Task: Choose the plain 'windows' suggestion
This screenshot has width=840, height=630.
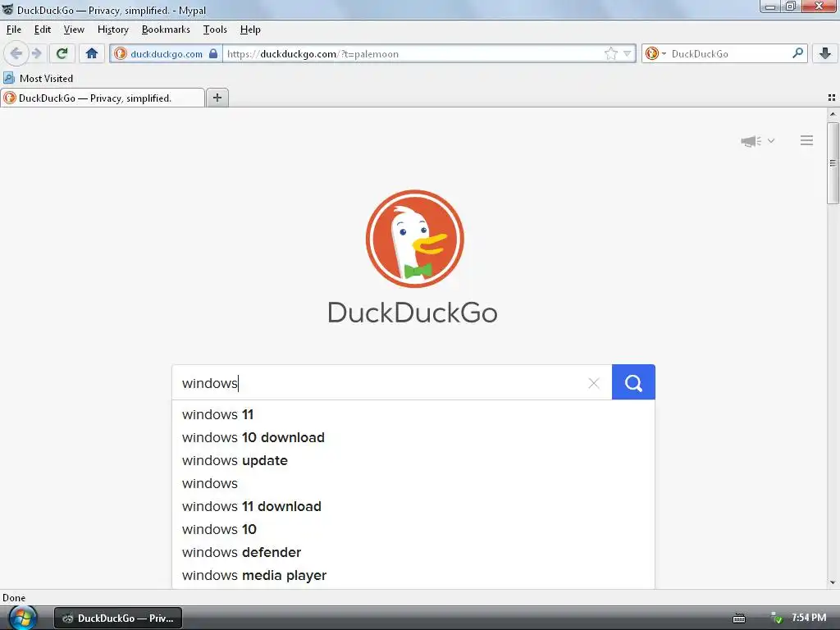Action: pyautogui.click(x=413, y=484)
